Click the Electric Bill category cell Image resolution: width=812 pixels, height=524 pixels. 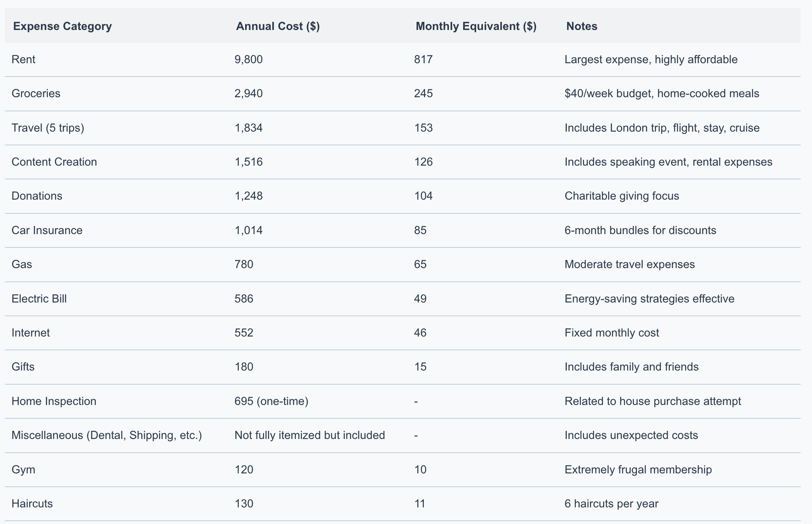(x=39, y=299)
